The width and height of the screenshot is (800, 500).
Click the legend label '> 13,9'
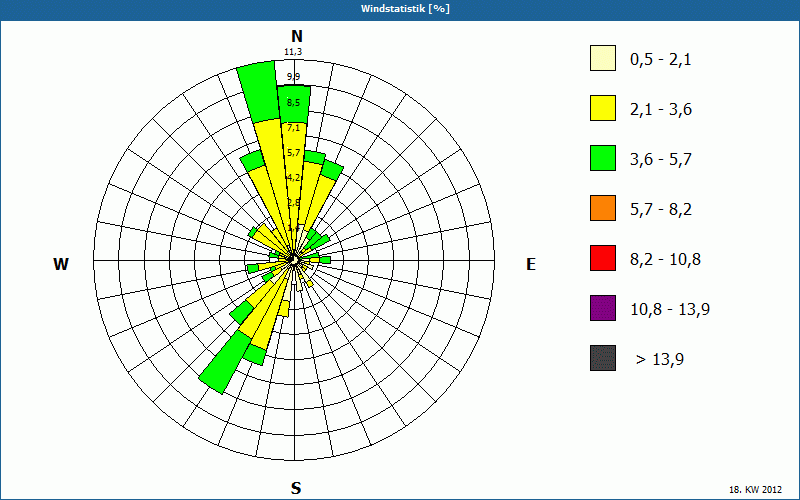(660, 360)
